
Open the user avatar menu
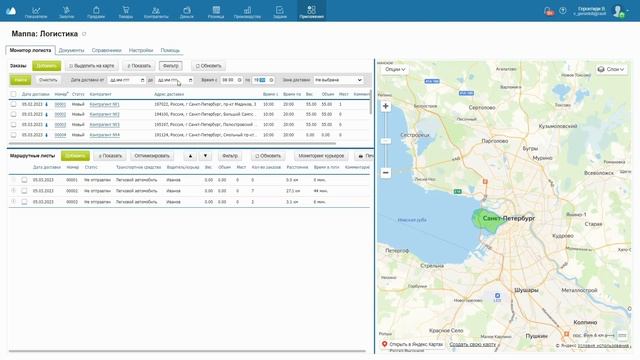pos(618,11)
